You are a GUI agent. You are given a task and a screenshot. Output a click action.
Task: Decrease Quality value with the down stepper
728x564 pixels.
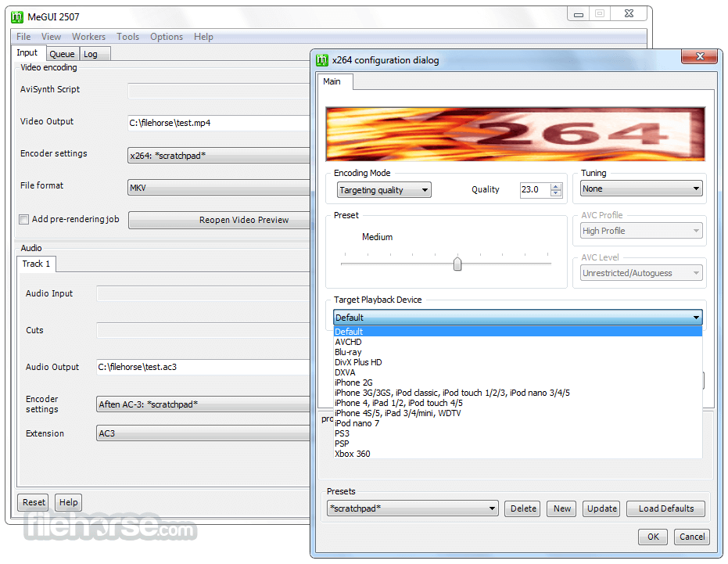556,192
